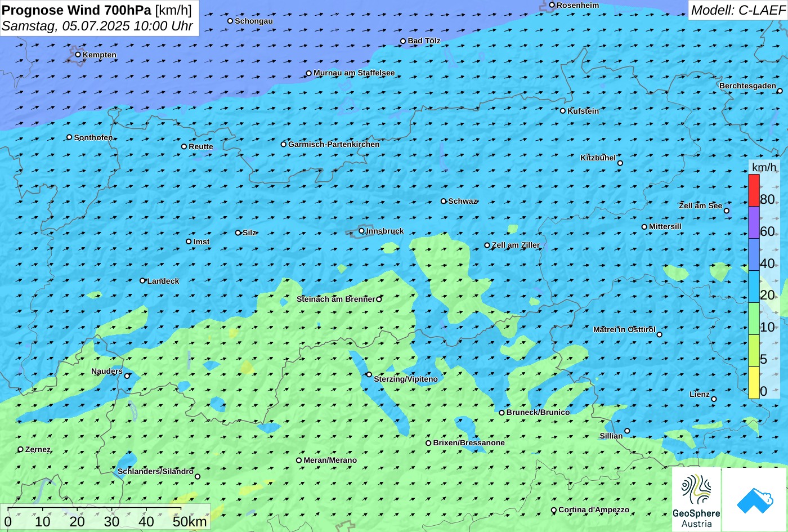Click the Sillian town label

tap(611, 436)
